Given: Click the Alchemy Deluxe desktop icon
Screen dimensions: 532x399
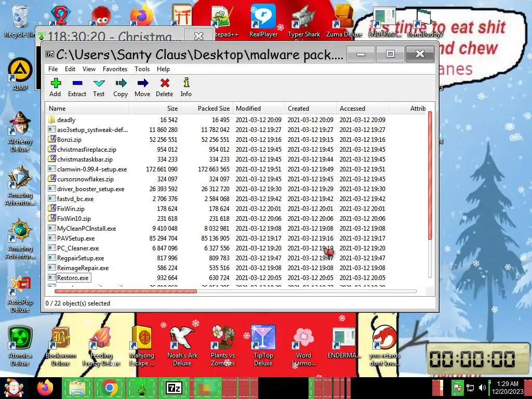Looking at the screenshot, I should 20,131.
